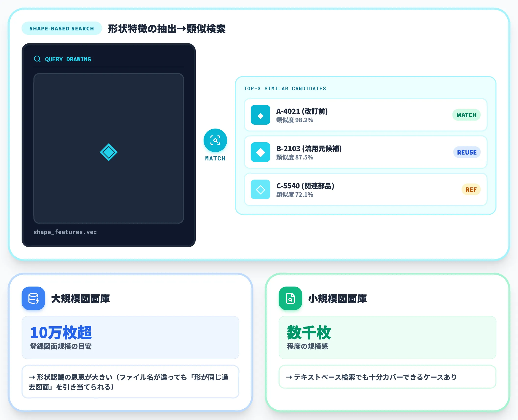
Task: Select the A-4021 (改訂前) candidate title
Action: tap(302, 111)
